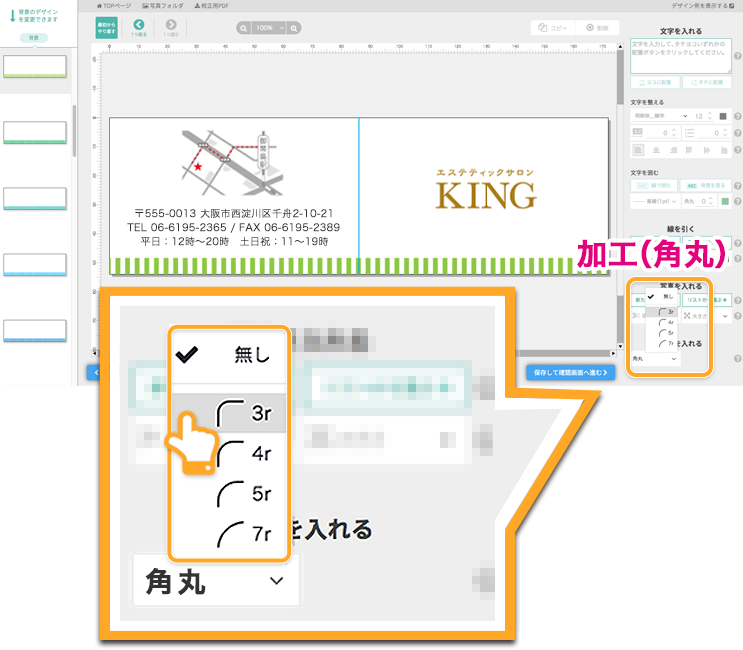Open the 大きさ size dropdown
The width and height of the screenshot is (743, 650).
coord(706,316)
